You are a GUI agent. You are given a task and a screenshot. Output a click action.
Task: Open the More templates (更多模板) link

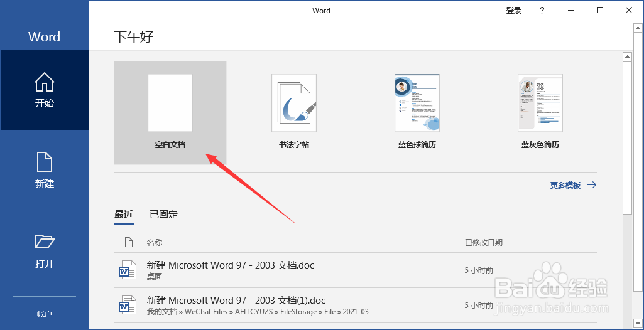(574, 185)
